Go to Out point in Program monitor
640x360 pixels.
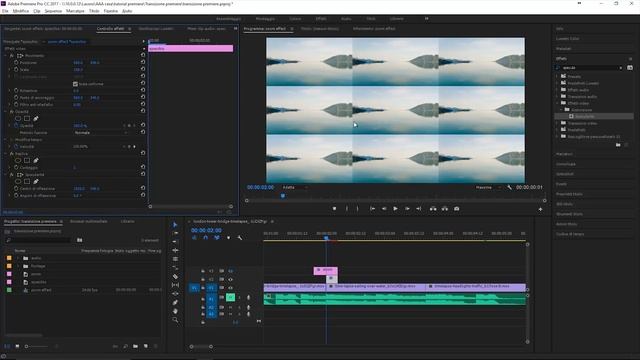pos(418,209)
